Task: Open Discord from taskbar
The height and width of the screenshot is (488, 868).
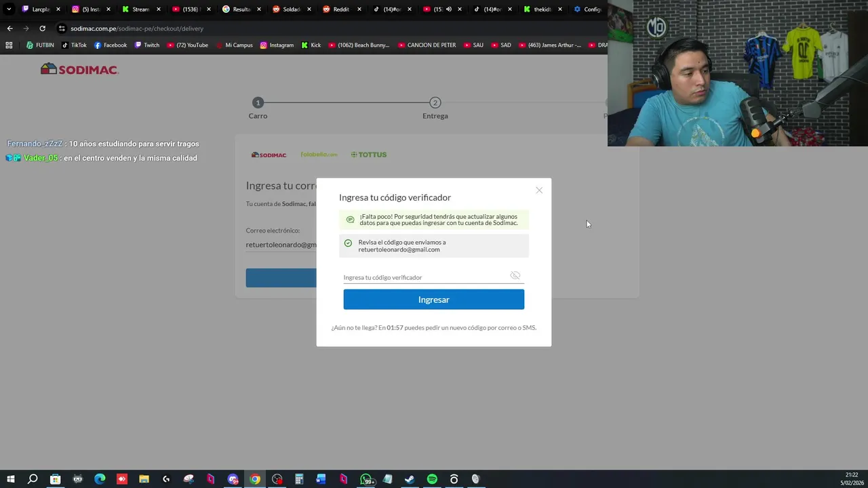Action: 233,479
